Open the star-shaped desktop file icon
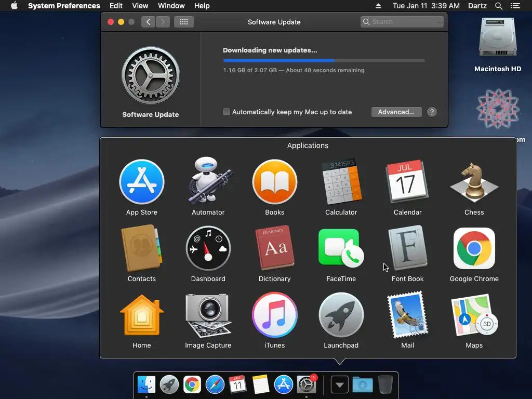This screenshot has width=532, height=399. 498,109
